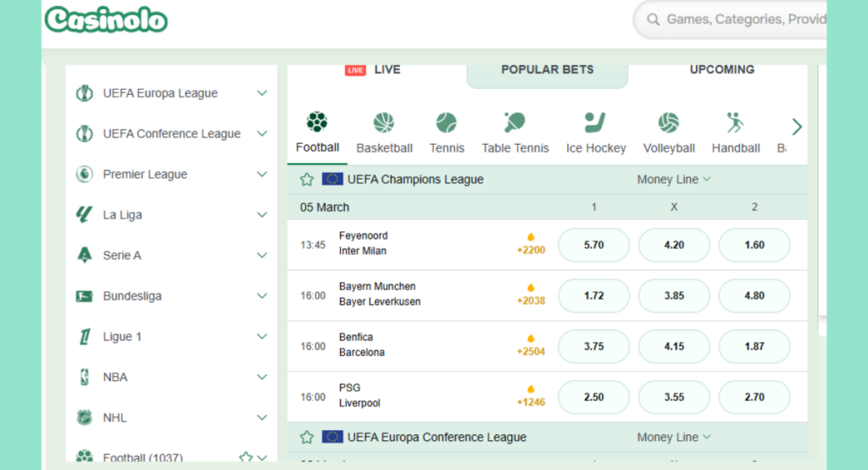Open Europa Conference League Money Line dropdown
868x470 pixels.
(x=674, y=437)
